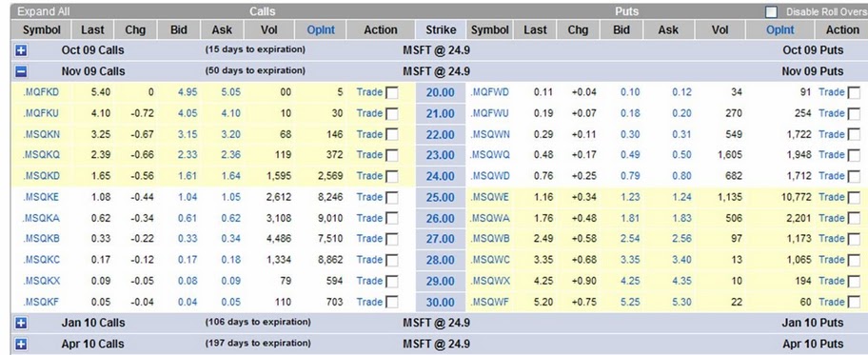Open put symbol .MSQWA

pyautogui.click(x=489, y=218)
